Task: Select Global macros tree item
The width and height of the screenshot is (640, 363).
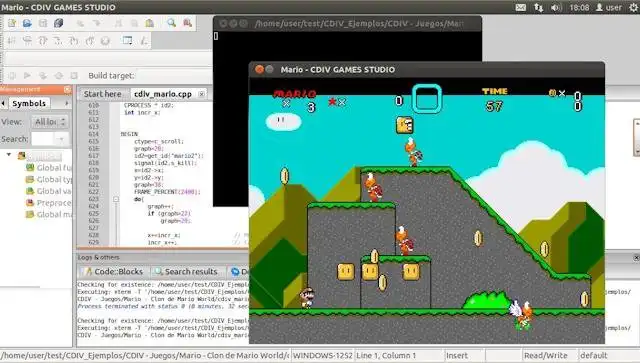Action: (x=49, y=214)
